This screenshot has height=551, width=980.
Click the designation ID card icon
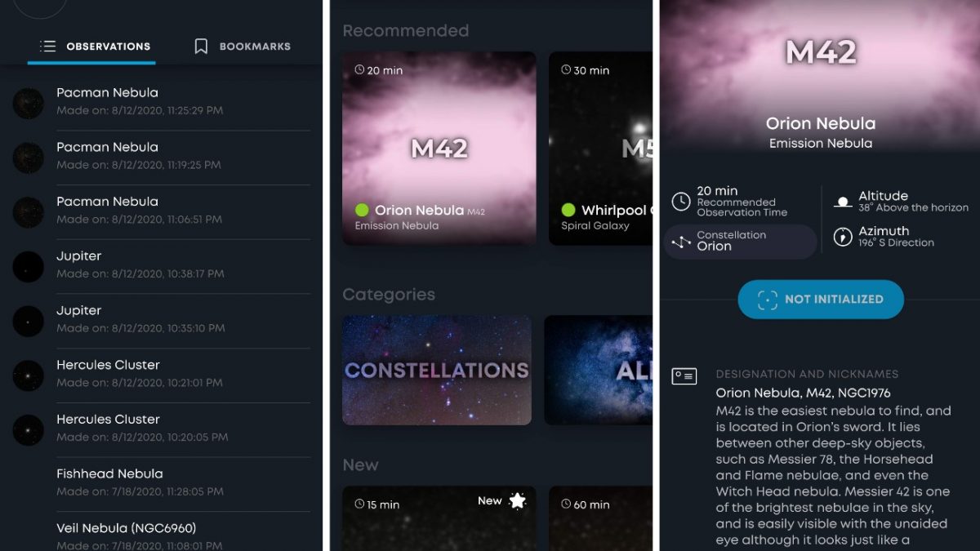coord(684,376)
